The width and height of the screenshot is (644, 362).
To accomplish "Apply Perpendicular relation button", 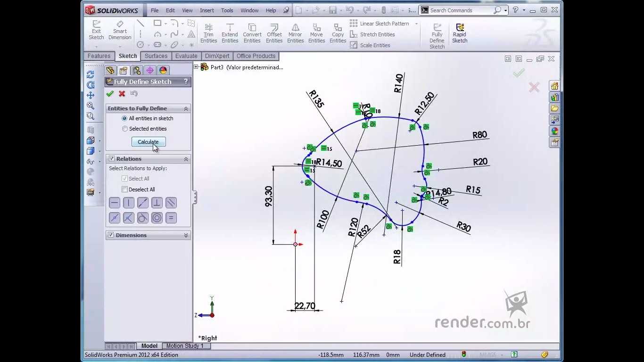I will 157,203.
